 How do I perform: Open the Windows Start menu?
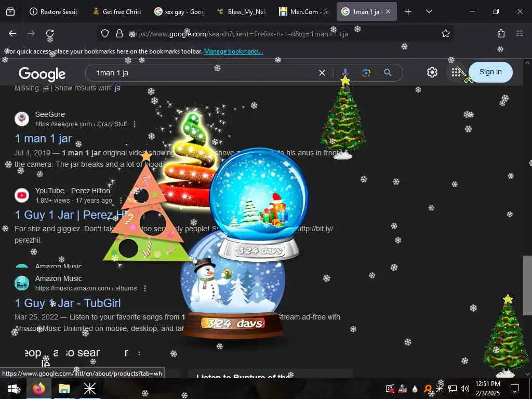(13, 389)
